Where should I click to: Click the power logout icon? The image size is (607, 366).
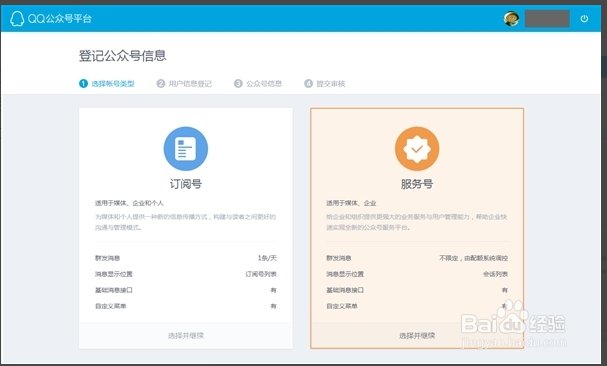point(584,19)
